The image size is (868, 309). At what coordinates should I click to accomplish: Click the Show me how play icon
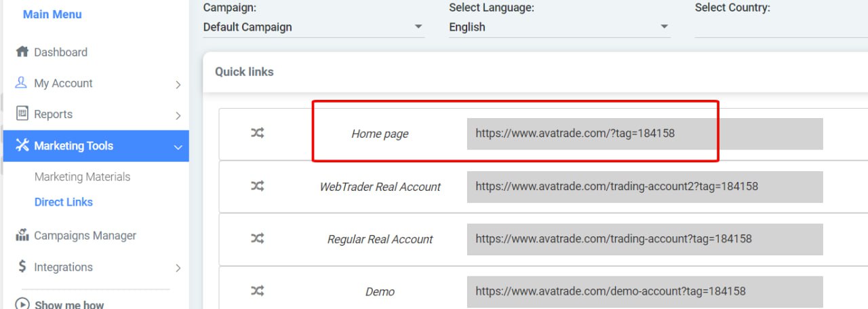[x=22, y=304]
